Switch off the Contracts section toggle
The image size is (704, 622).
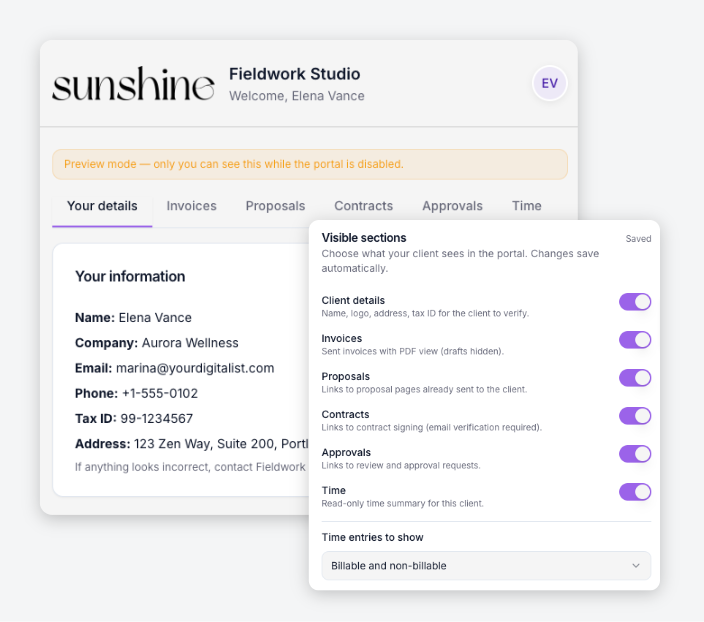tap(635, 416)
